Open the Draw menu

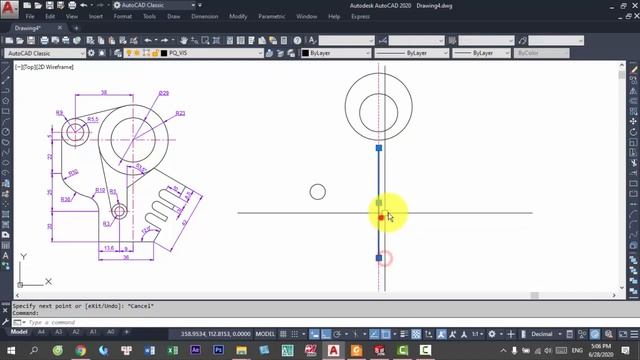point(173,17)
